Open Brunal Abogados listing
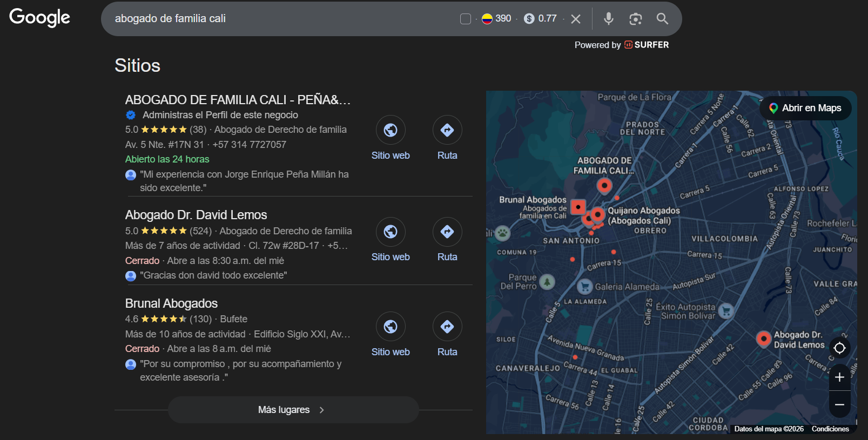The height and width of the screenshot is (440, 868). point(171,303)
